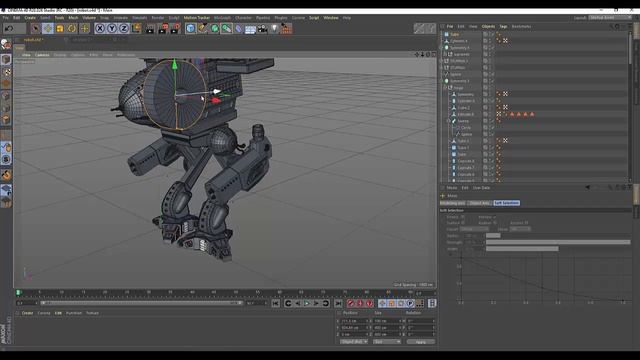The height and width of the screenshot is (360, 640).
Task: Collapse the Sweep object hierarchy
Action: click(x=449, y=121)
